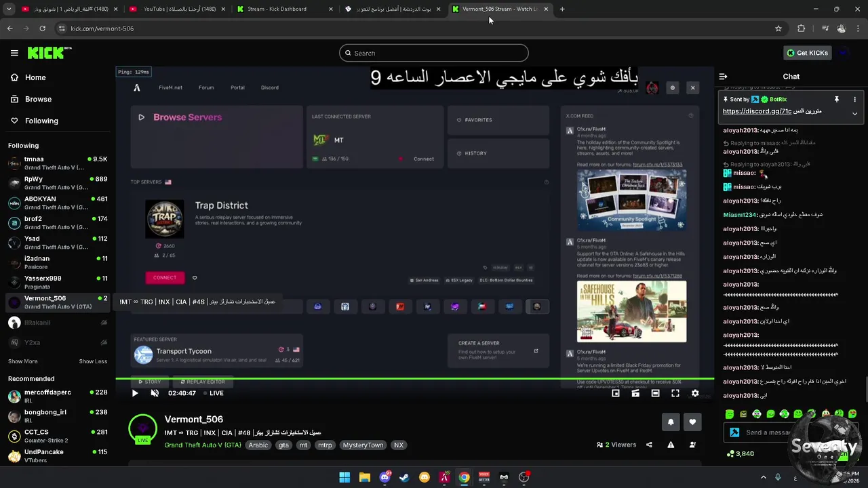Collapse the chat panel
The width and height of the screenshot is (868, 488).
point(723,77)
